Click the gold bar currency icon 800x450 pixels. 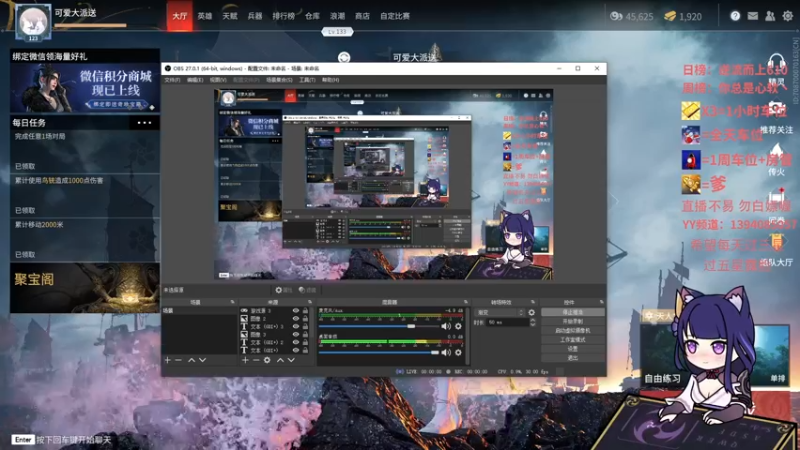(670, 16)
